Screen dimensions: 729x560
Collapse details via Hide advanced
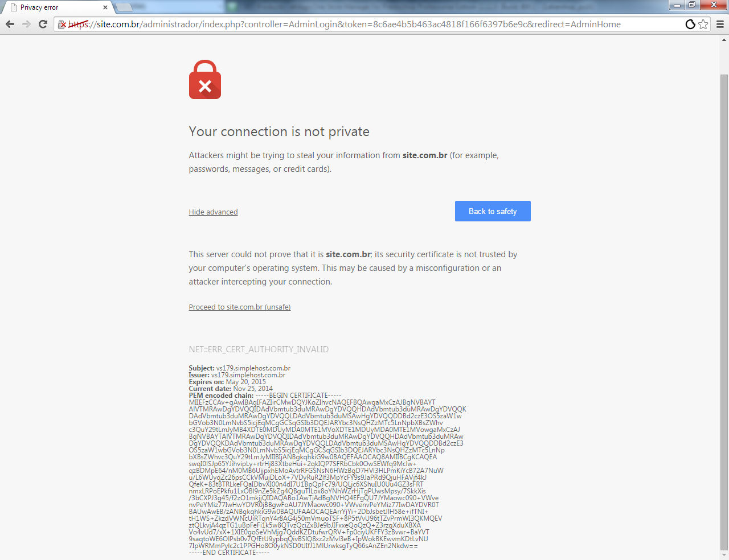[x=213, y=212]
